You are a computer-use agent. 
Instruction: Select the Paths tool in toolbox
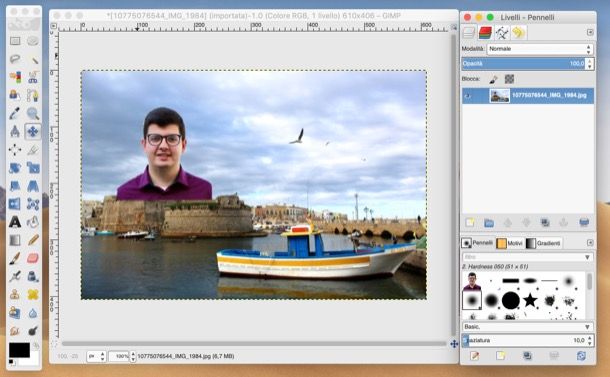pos(33,95)
